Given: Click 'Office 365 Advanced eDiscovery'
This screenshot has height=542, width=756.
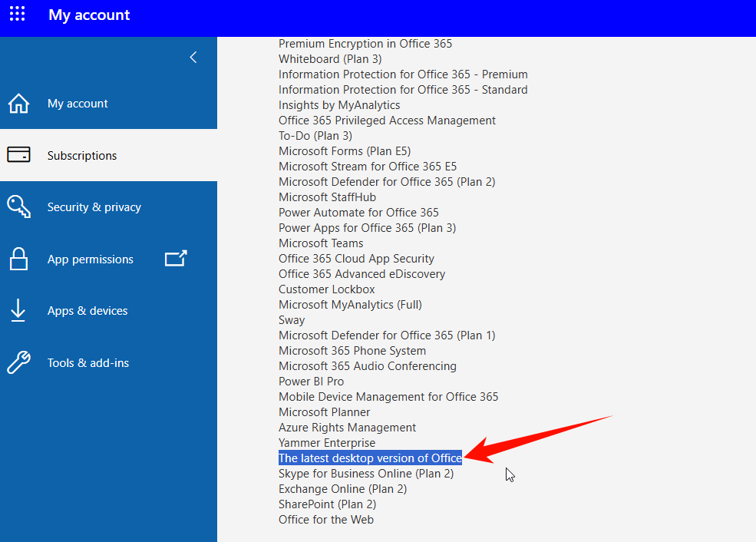Looking at the screenshot, I should tap(361, 274).
